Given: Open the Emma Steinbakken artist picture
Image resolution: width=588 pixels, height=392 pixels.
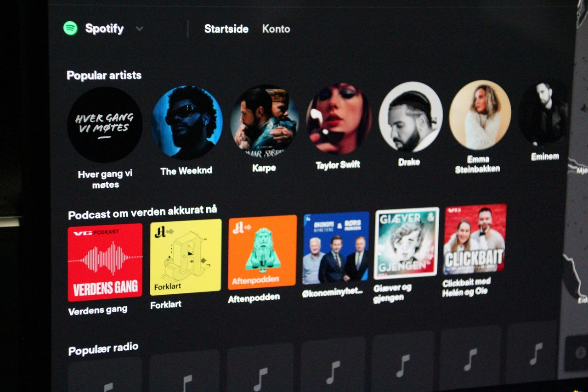Looking at the screenshot, I should click(480, 115).
